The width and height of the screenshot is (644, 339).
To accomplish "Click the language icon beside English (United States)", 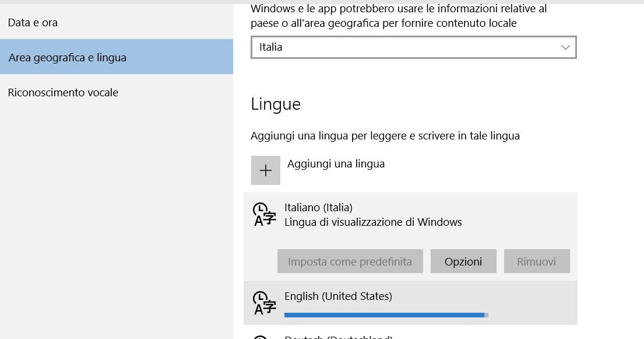I will (265, 303).
